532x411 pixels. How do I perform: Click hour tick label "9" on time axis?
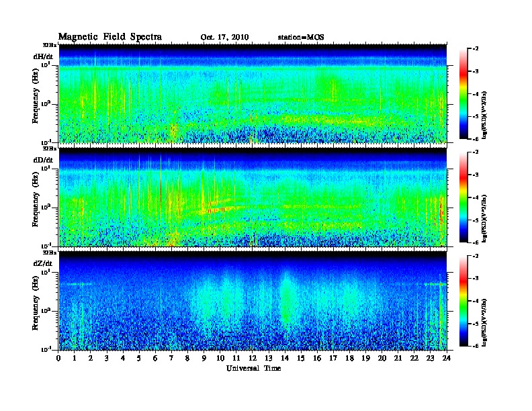pyautogui.click(x=204, y=359)
